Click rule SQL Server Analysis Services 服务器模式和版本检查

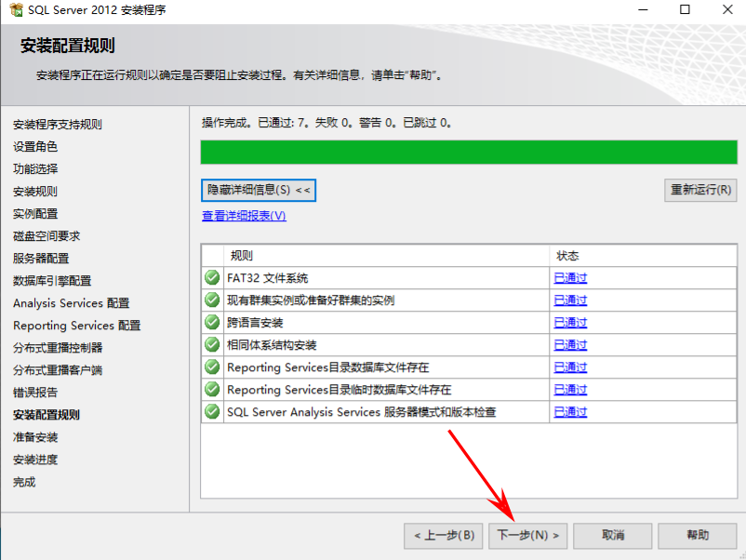click(x=362, y=412)
